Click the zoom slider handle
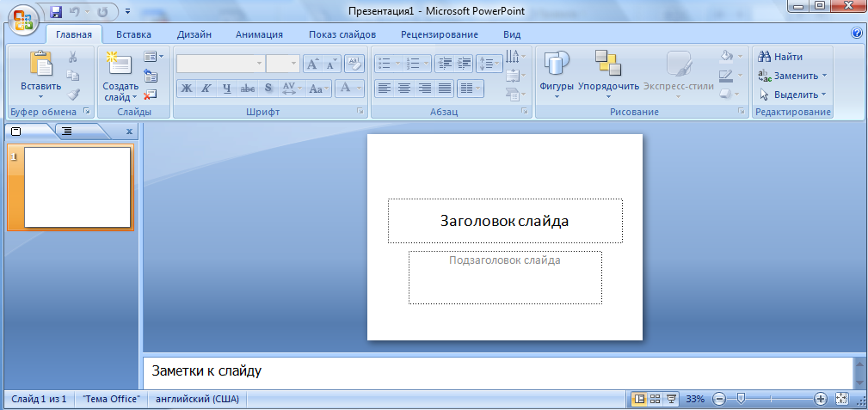This screenshot has width=868, height=410. [740, 398]
